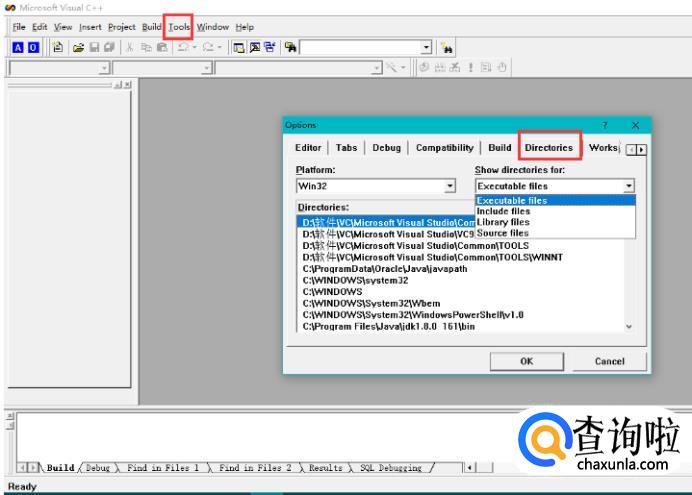Image resolution: width=692 pixels, height=495 pixels.
Task: Switch output pane to SQL Debugging tab
Action: point(391,468)
